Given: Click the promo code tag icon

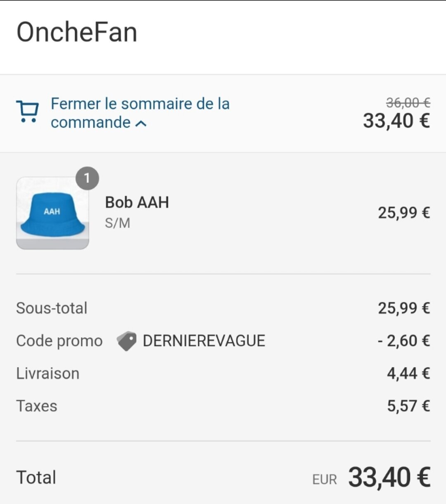Looking at the screenshot, I should coord(126,341).
